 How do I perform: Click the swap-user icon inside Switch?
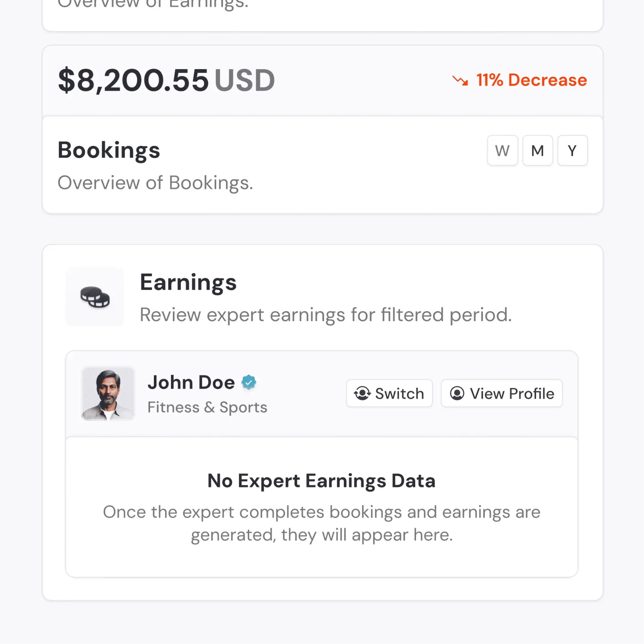point(362,393)
